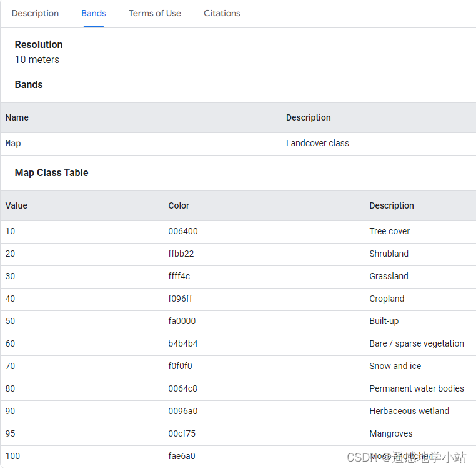Select value cell 95
The width and height of the screenshot is (476, 469).
point(10,433)
